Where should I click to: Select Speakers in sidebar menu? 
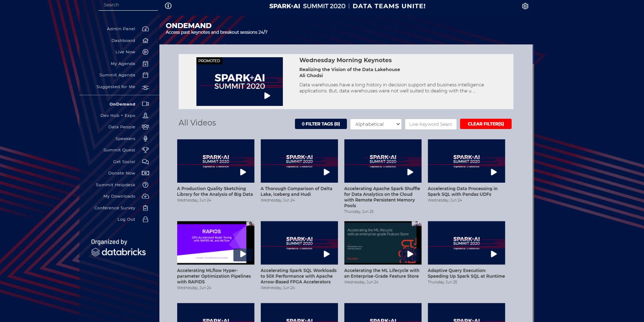pos(125,139)
